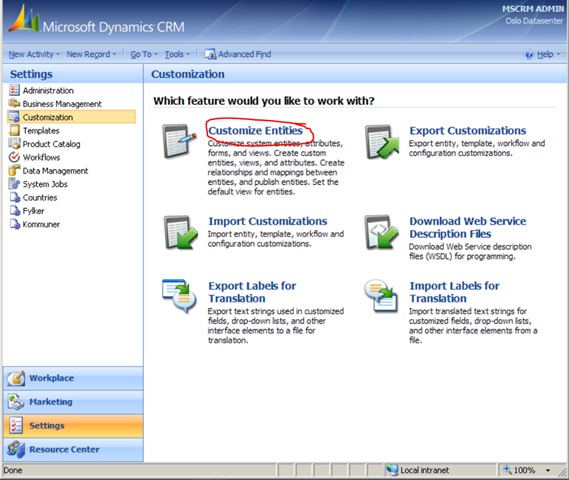Open the Tools menu
This screenshot has height=480, width=569.
click(177, 54)
